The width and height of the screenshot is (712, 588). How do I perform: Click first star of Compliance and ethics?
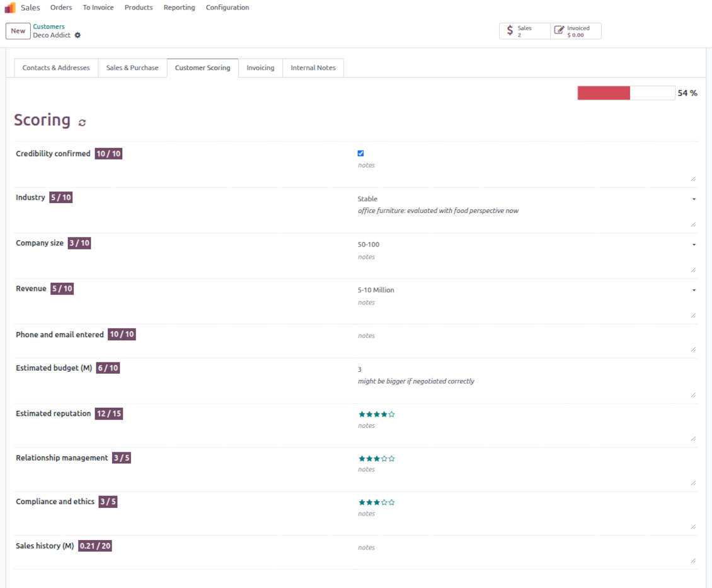[362, 502]
